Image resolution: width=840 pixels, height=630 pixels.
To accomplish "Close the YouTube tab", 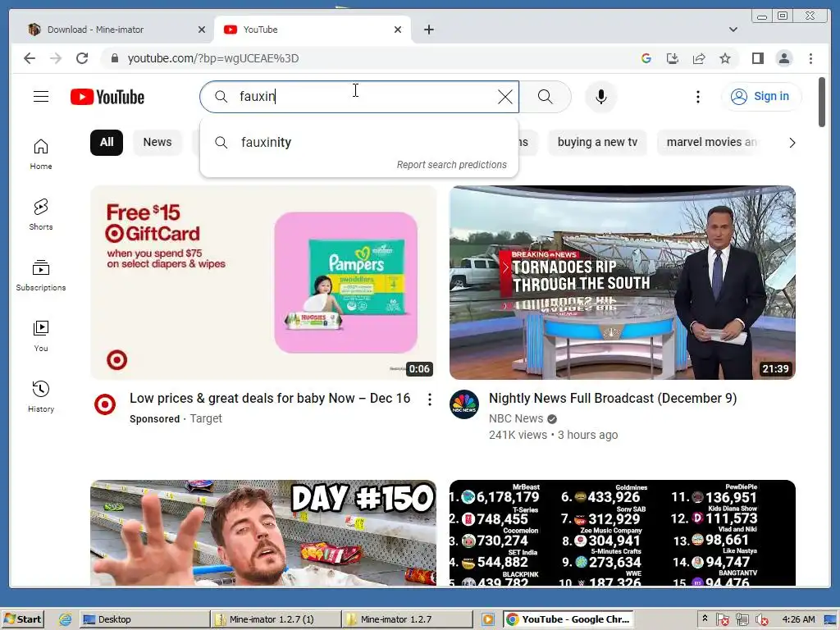I will click(398, 30).
